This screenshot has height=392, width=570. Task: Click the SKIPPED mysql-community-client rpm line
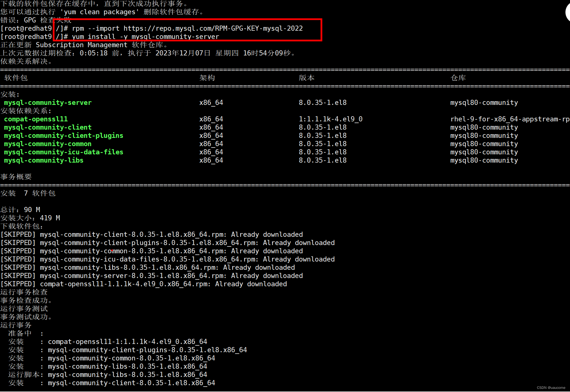tap(152, 235)
